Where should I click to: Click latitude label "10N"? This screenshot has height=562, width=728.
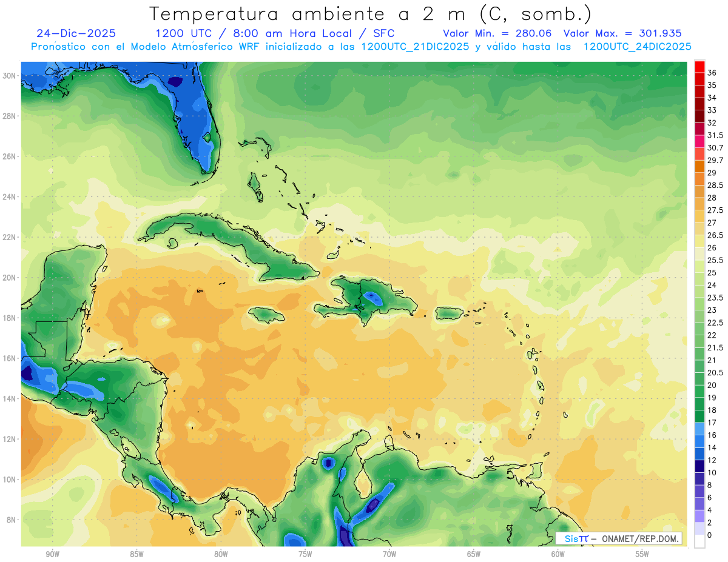click(9, 480)
